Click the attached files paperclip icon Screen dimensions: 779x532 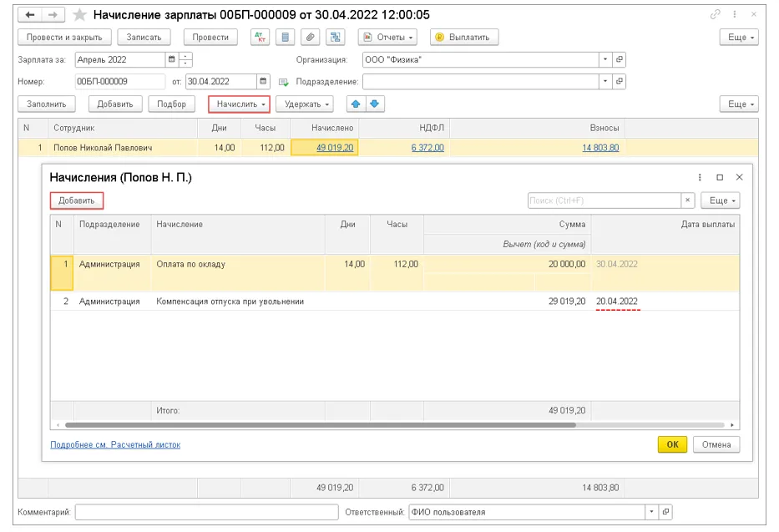coord(310,38)
